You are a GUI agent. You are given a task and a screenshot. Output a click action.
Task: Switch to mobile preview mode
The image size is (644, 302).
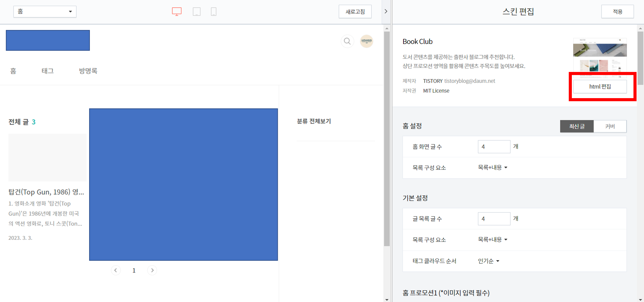tap(214, 12)
